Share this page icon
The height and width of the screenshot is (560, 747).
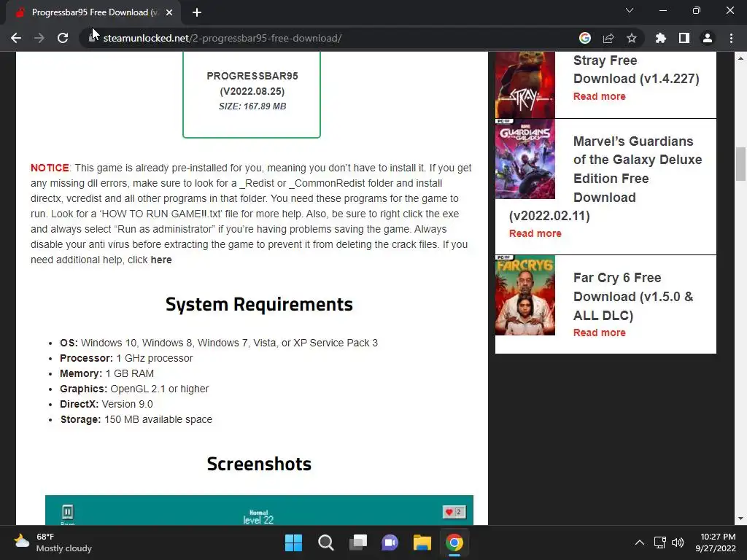click(608, 38)
